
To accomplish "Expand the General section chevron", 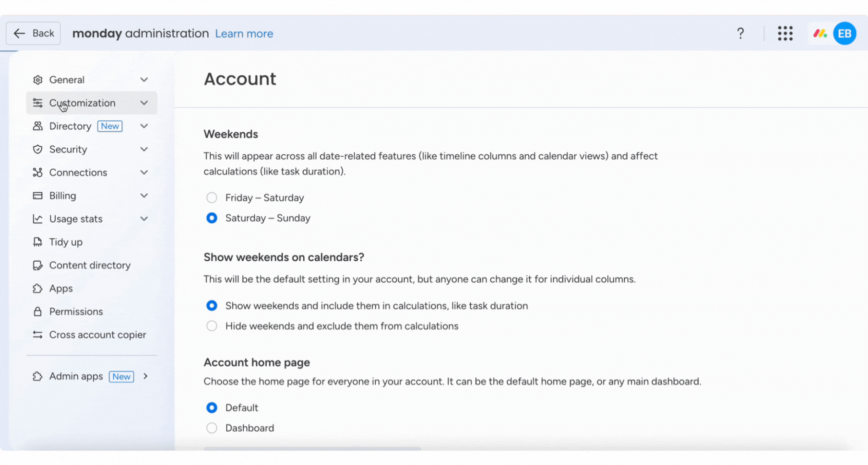I will (144, 80).
